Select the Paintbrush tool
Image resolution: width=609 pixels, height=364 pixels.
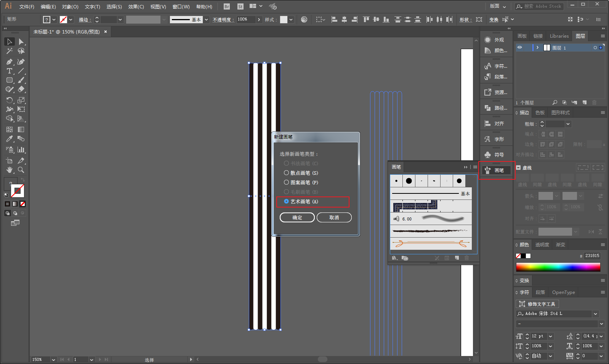[21, 80]
